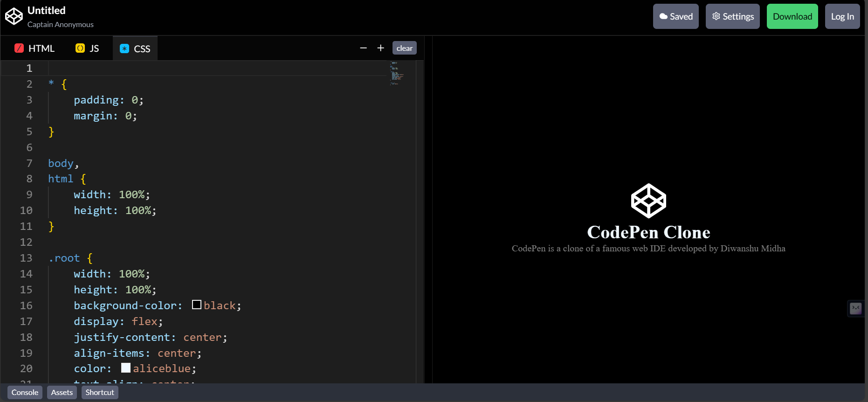Click line number 13 in gutter
868x402 pixels.
point(26,258)
